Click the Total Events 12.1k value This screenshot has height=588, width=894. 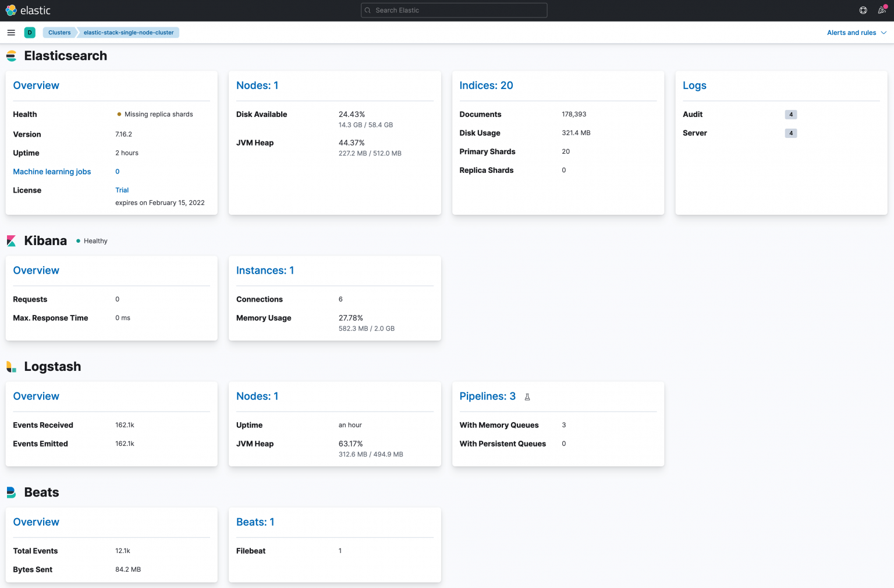click(123, 551)
